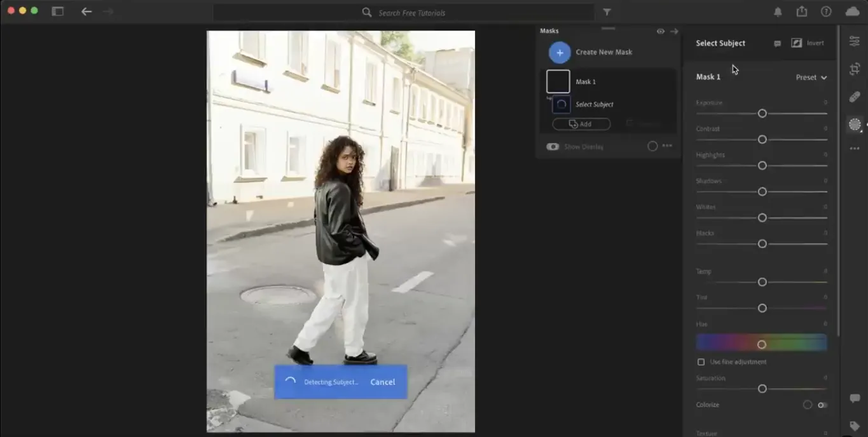Toggle the Show Overlay switch
Image resolution: width=868 pixels, height=437 pixels.
(553, 147)
